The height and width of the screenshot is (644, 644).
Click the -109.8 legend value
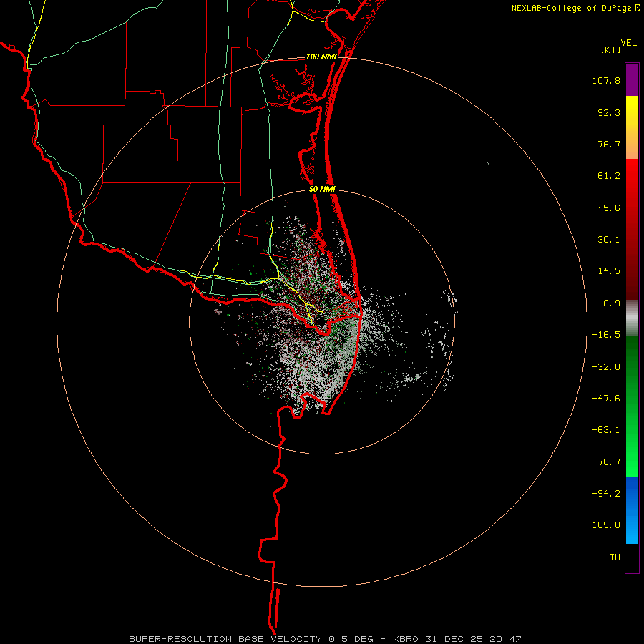[x=603, y=525]
